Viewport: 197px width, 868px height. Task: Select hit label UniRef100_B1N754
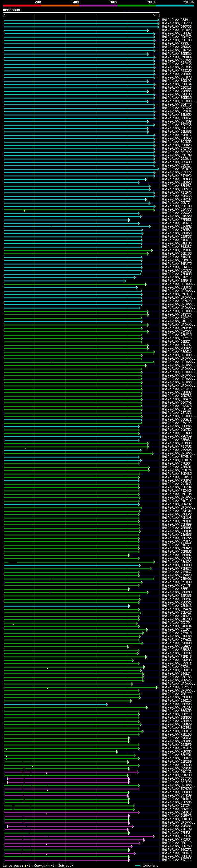coord(177,50)
